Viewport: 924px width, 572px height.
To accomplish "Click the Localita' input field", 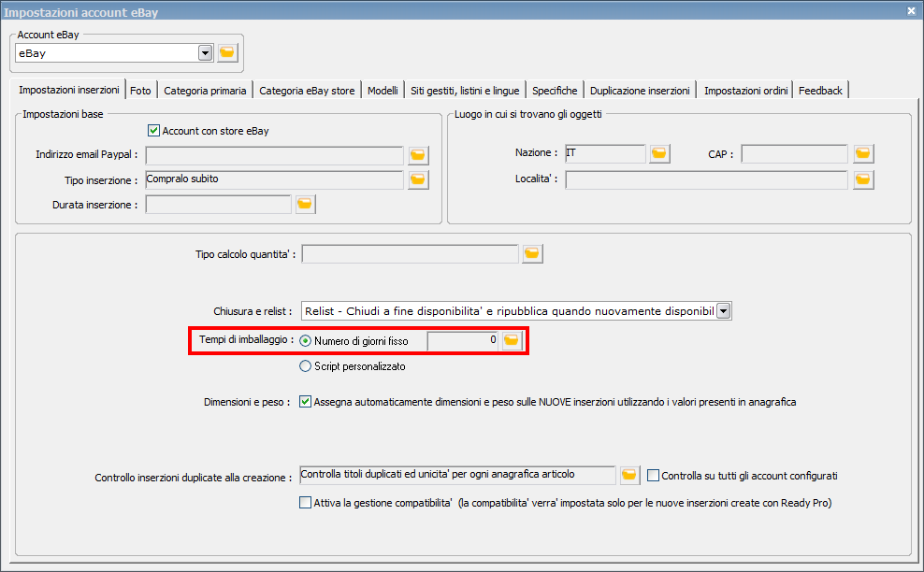I will coord(706,179).
